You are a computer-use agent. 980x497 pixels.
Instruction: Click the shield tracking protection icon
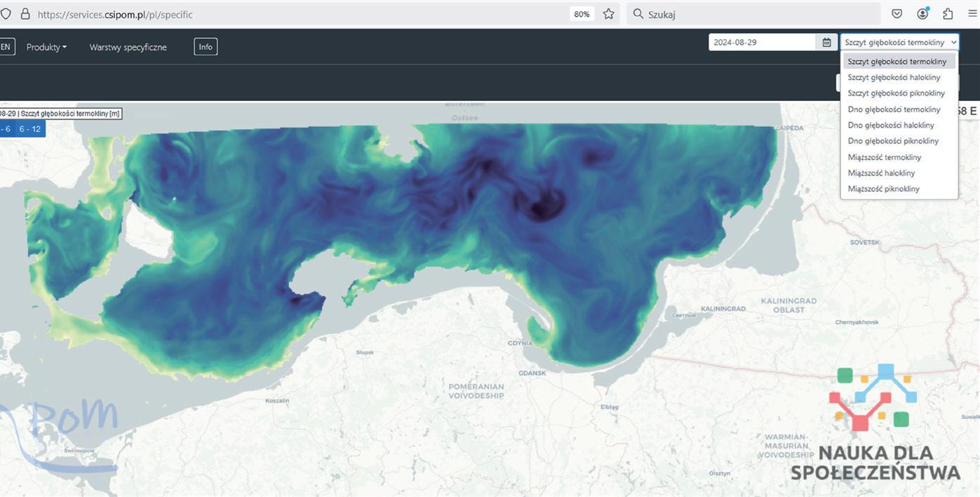(x=6, y=14)
